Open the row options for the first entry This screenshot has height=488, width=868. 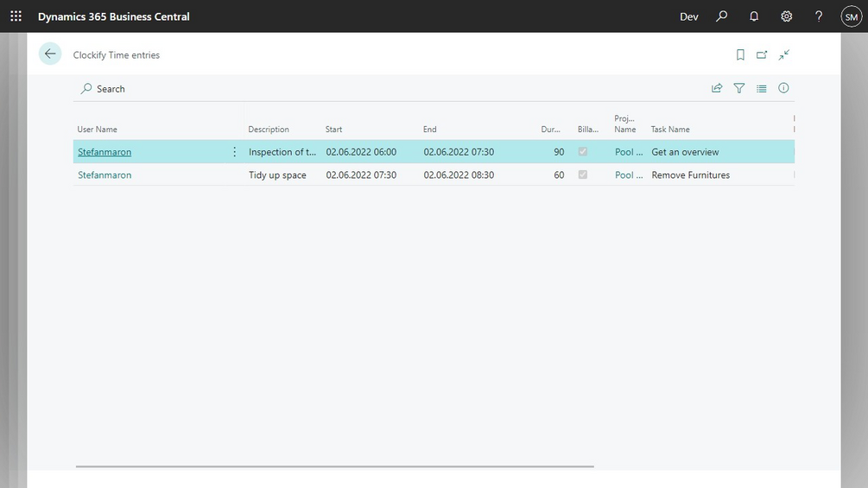coord(234,152)
